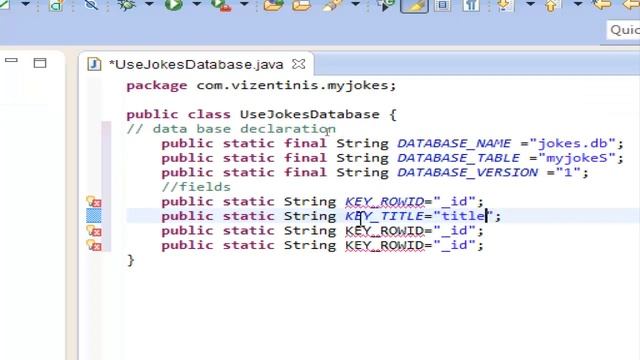640x360 pixels.
Task: Open the dropdown arrow next to External Tools
Action: pos(244,4)
